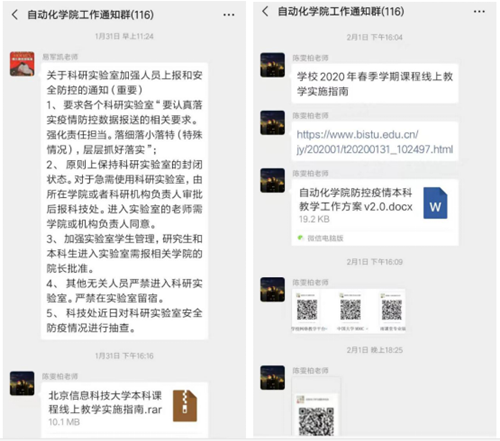
Task: Go back from left chat window
Action: tap(15, 15)
